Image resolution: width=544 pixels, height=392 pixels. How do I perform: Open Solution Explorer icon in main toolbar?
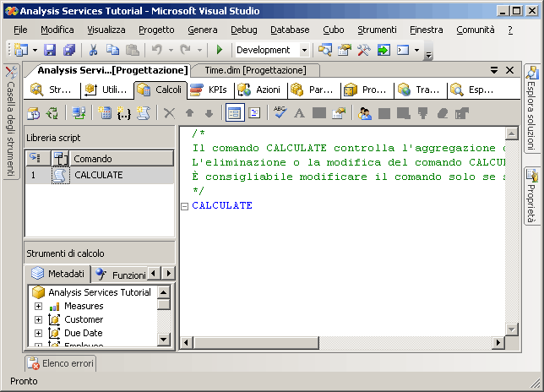(x=325, y=50)
